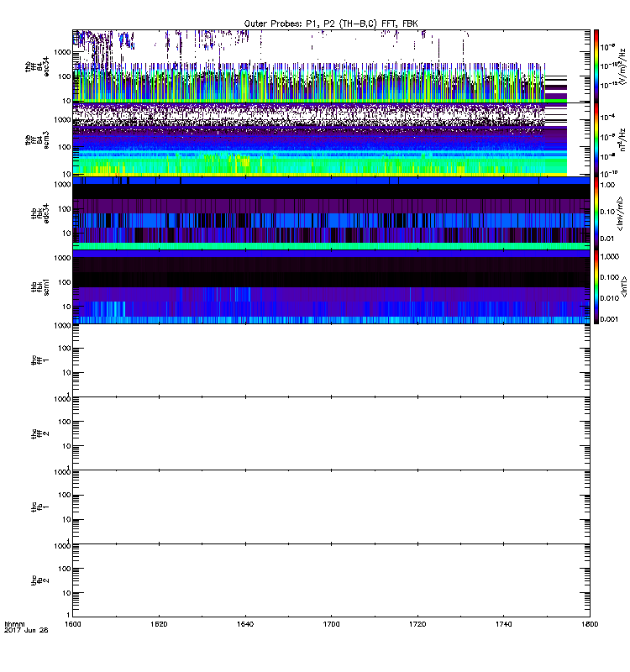
Task: Select the 'thc fff 1' axis label
Action: pos(39,360)
